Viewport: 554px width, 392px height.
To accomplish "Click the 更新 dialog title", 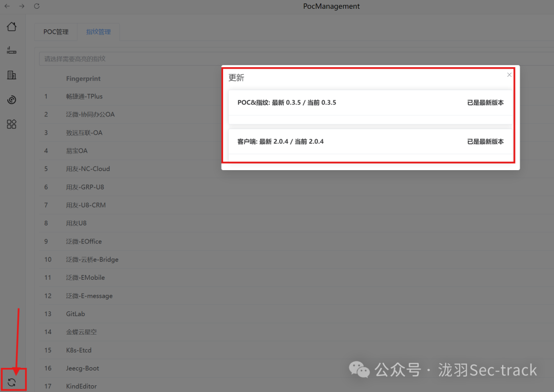I will 236,77.
